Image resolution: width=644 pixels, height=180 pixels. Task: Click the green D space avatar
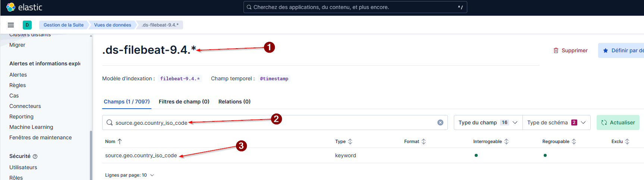(27, 25)
